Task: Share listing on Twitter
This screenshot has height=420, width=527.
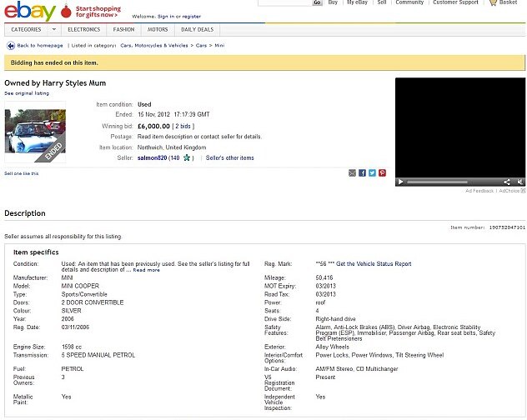Action: coord(372,173)
